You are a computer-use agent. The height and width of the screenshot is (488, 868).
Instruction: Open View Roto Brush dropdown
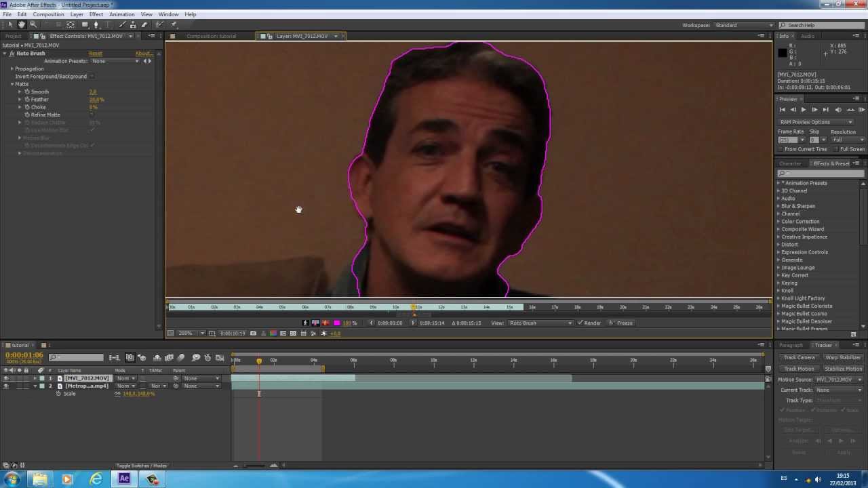click(540, 323)
